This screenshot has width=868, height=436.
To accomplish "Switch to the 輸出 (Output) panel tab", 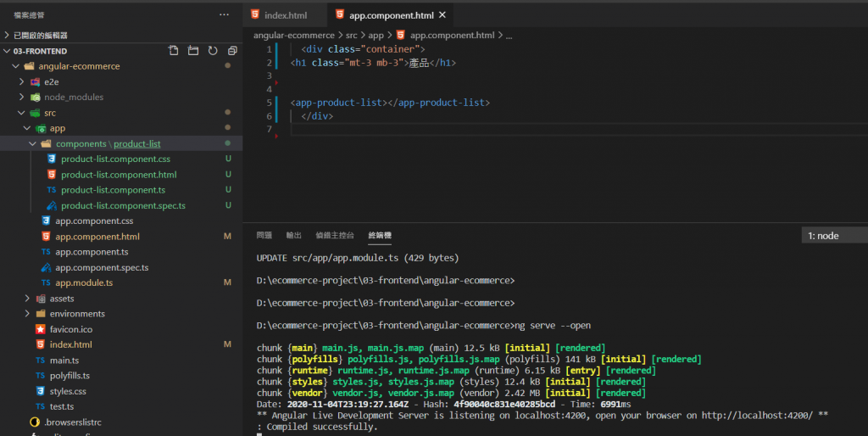I will coord(293,236).
